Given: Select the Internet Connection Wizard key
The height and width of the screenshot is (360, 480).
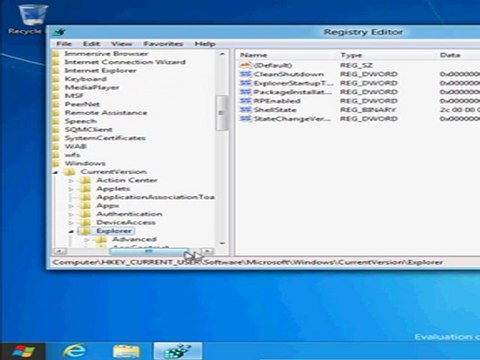Looking at the screenshot, I should point(125,62).
